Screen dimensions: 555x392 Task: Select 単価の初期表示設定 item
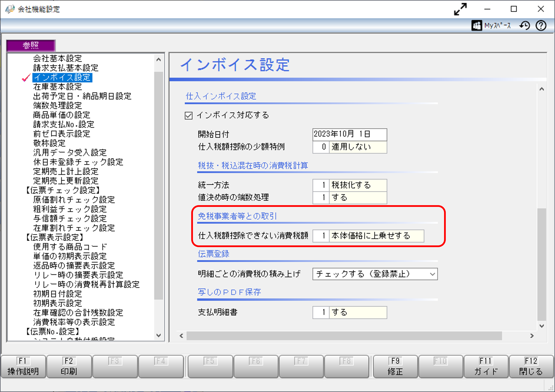click(x=70, y=256)
